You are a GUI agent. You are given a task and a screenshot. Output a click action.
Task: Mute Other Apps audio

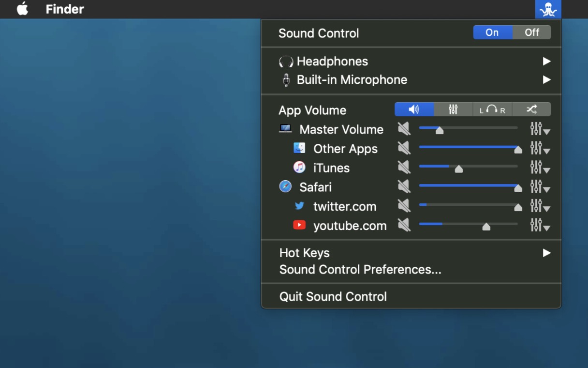pyautogui.click(x=404, y=148)
